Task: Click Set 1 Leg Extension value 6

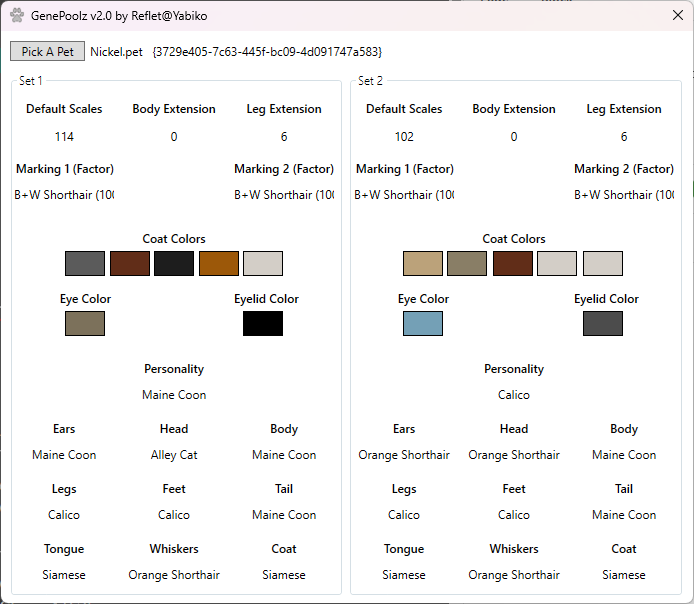Action: [x=284, y=137]
